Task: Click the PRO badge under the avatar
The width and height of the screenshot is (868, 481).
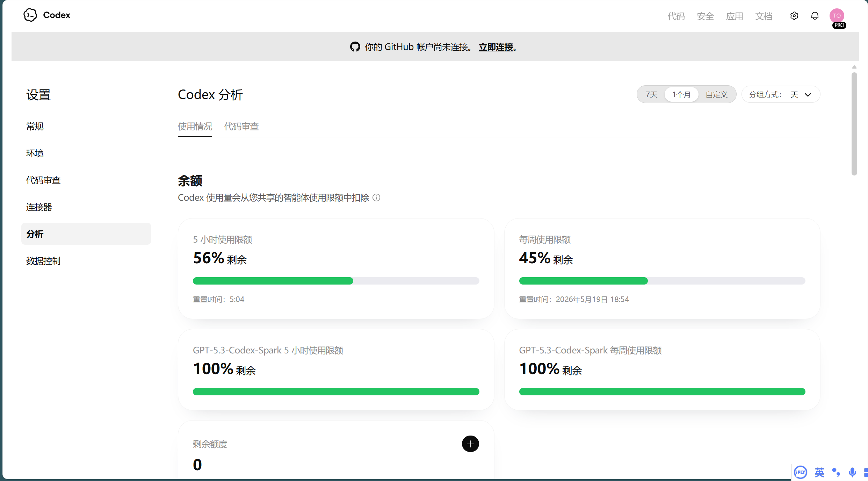Action: [839, 25]
